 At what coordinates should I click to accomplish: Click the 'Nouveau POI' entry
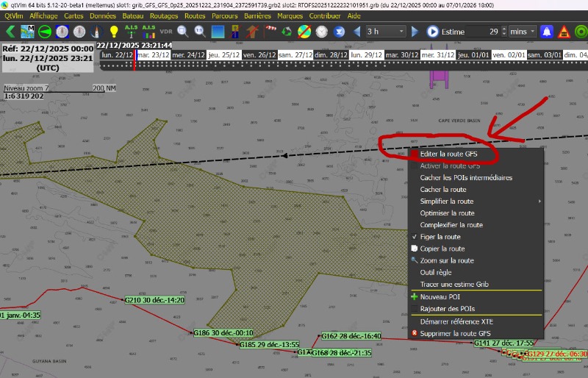click(x=440, y=297)
